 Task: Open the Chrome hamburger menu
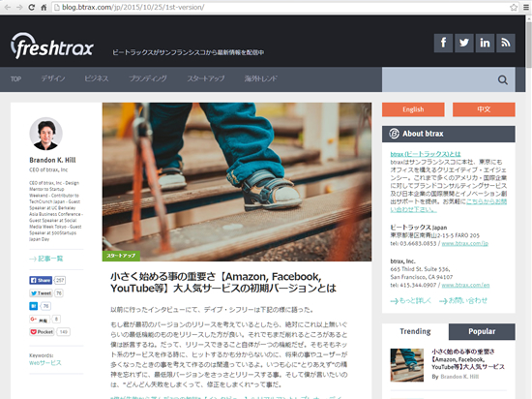click(x=526, y=7)
